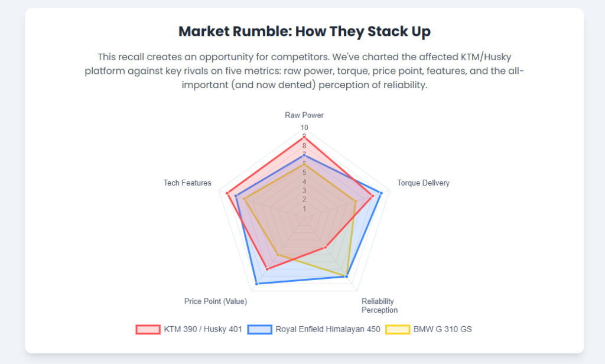Viewport: 605px width, 364px height.
Task: Toggle the KTM 390 / Husky 401 legend label
Action: point(203,329)
